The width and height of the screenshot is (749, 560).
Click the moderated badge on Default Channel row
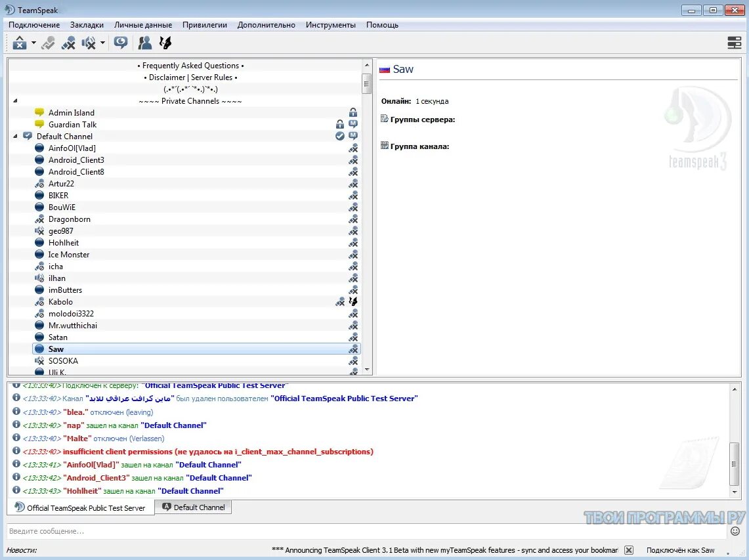(353, 136)
